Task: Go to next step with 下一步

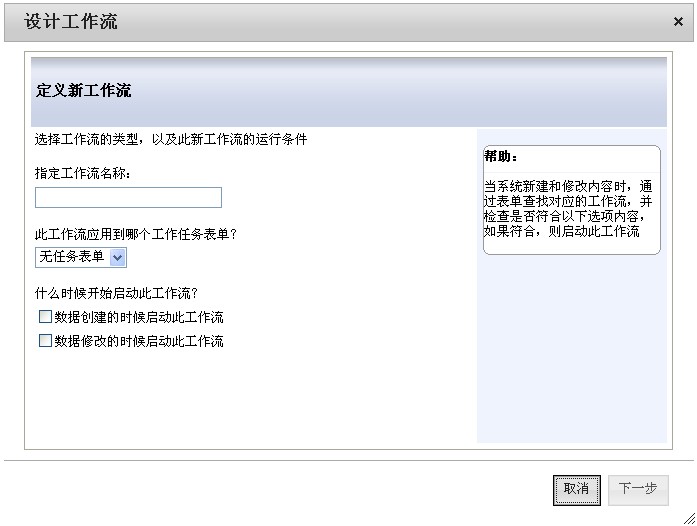Action: point(638,489)
